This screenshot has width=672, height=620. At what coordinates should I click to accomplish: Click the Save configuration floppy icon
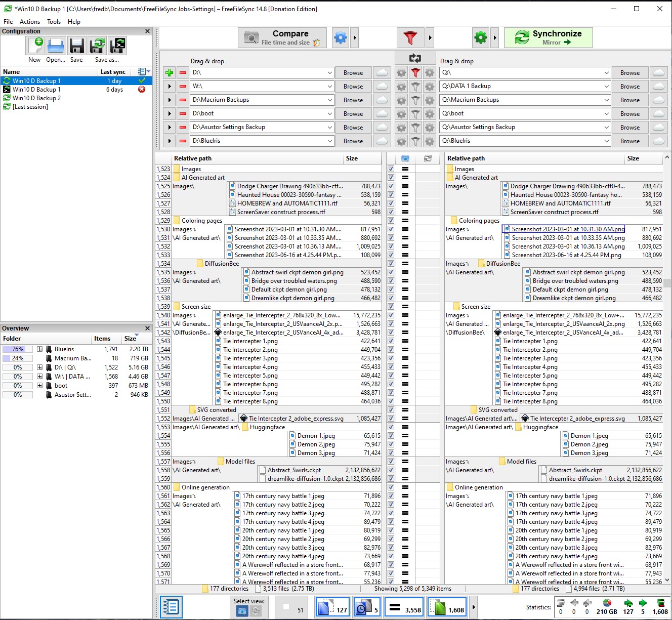[x=76, y=46]
